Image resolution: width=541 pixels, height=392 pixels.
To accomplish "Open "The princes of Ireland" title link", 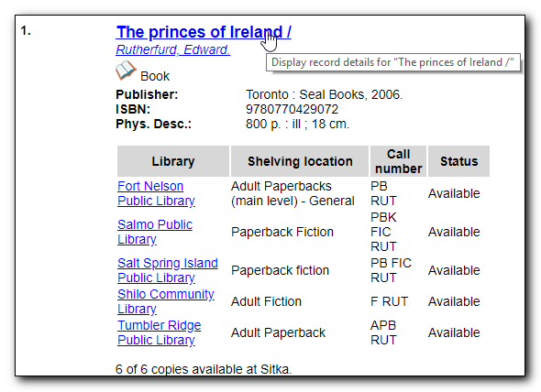I will (204, 32).
